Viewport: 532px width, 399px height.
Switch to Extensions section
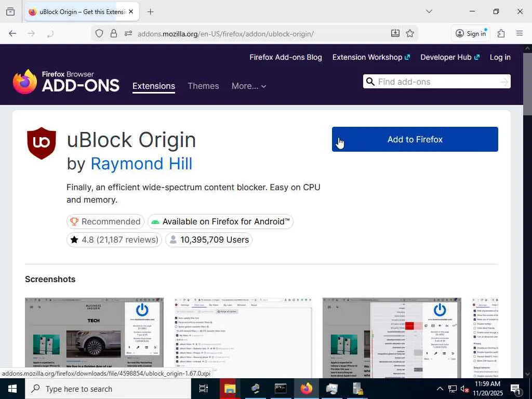click(154, 86)
